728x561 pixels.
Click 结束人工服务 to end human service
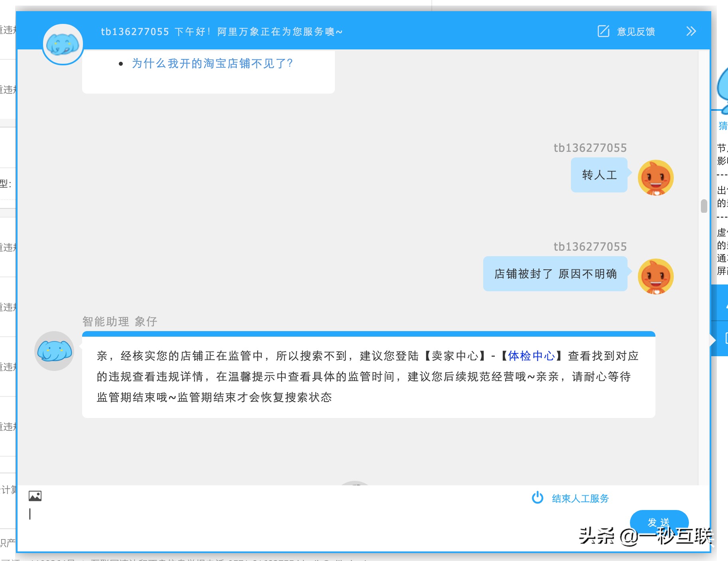pos(579,498)
